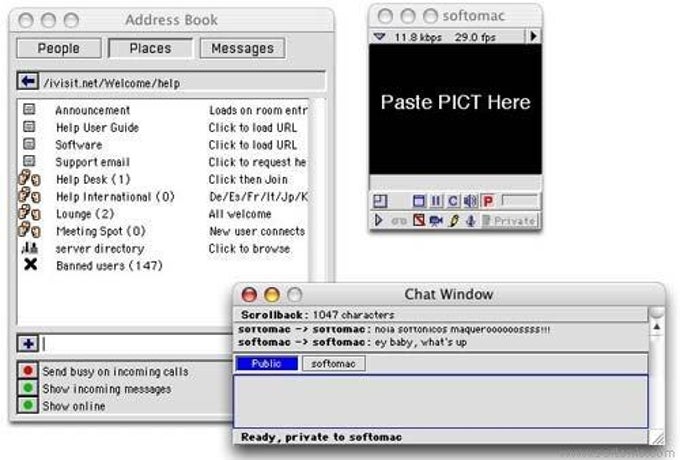Screen dimensions: 680x460
Task: Expand the triangle next to 11.8 kbps
Action: pos(379,37)
